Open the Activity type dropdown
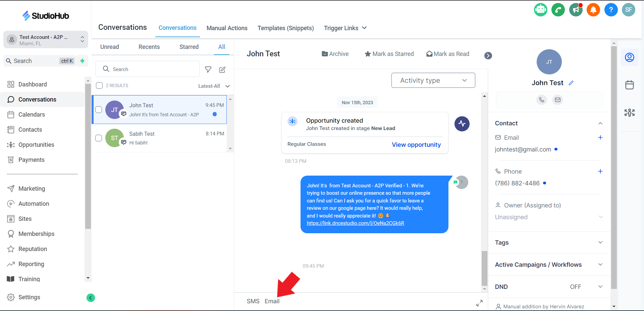 click(x=433, y=80)
